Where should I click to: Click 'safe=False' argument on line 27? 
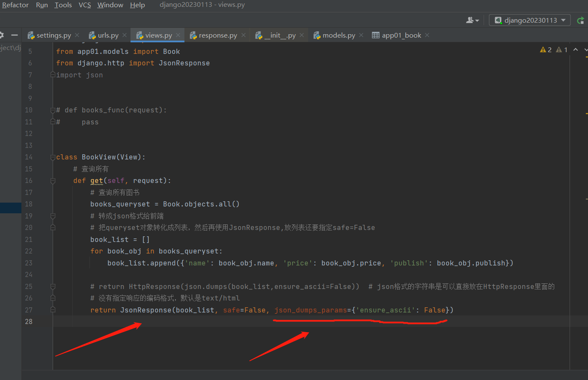click(x=244, y=310)
